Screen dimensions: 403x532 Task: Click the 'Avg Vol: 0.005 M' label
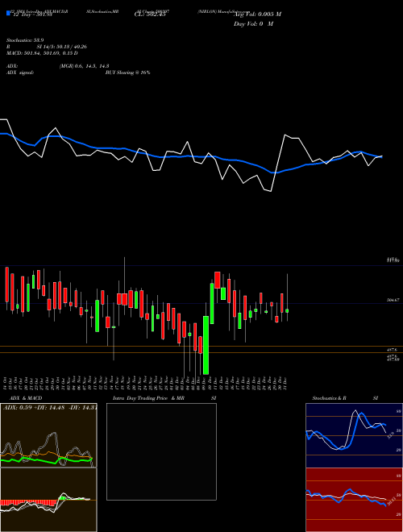coord(258,15)
